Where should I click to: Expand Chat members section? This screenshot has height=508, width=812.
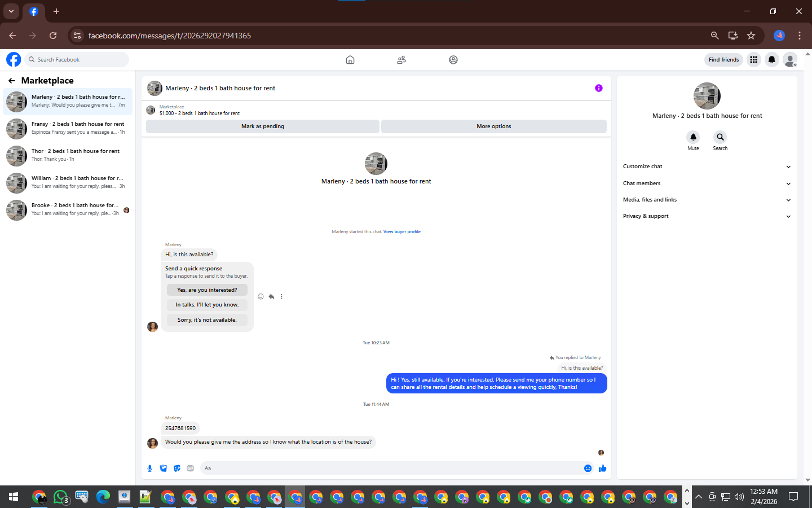[707, 183]
